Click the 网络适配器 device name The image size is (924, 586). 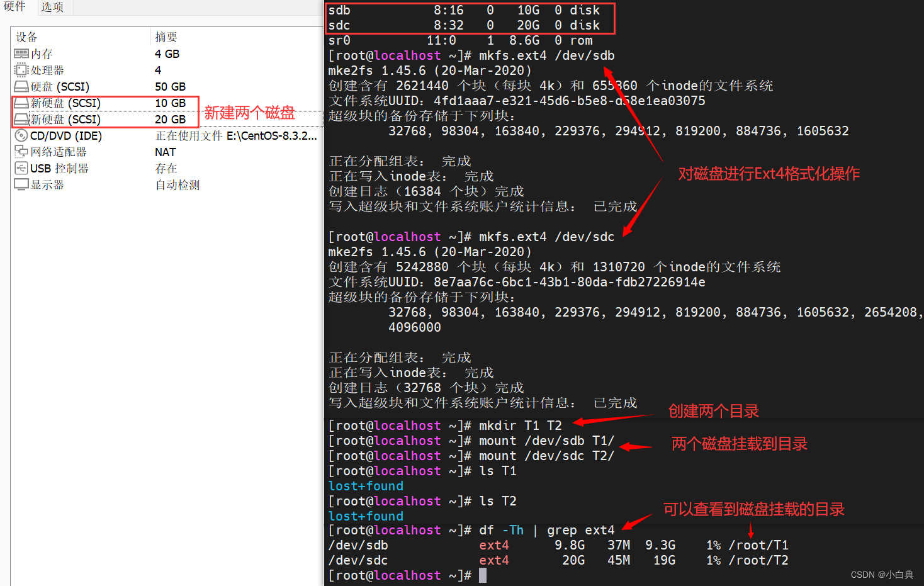[59, 152]
